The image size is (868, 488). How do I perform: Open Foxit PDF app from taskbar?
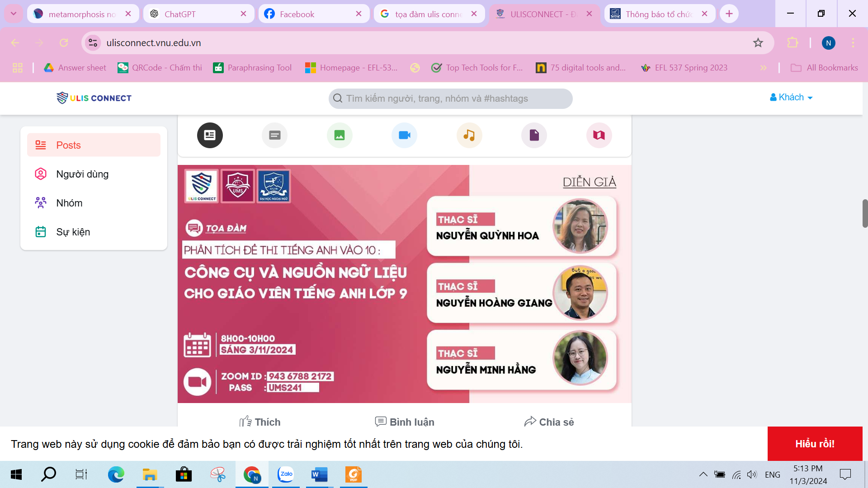tap(354, 474)
